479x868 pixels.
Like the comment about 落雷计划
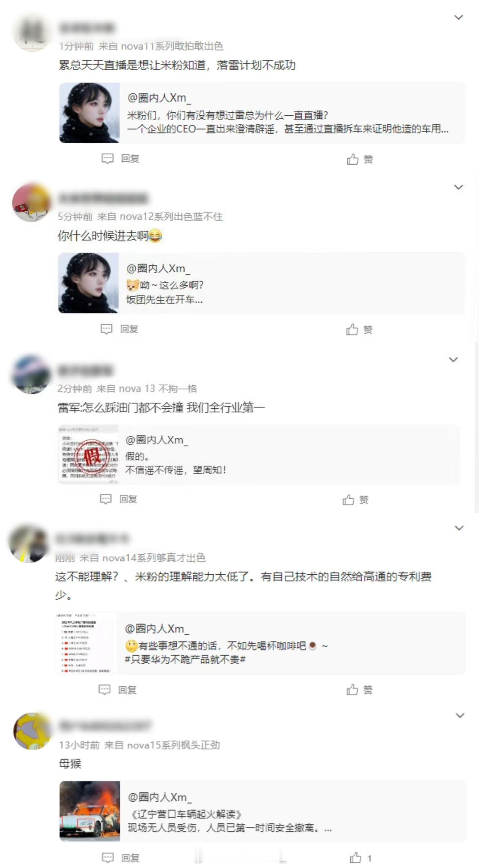click(x=360, y=159)
